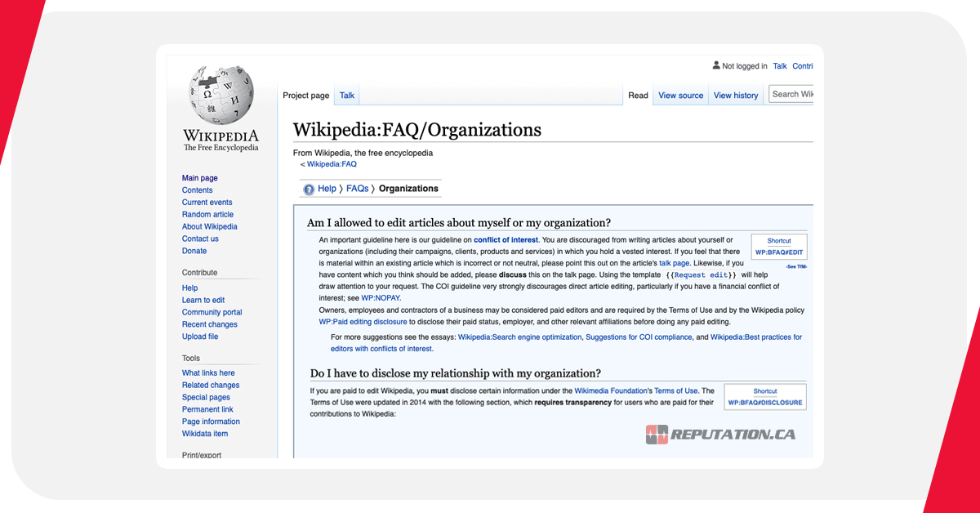This screenshot has width=980, height=513.
Task: Open the Project page tab
Action: coord(306,96)
